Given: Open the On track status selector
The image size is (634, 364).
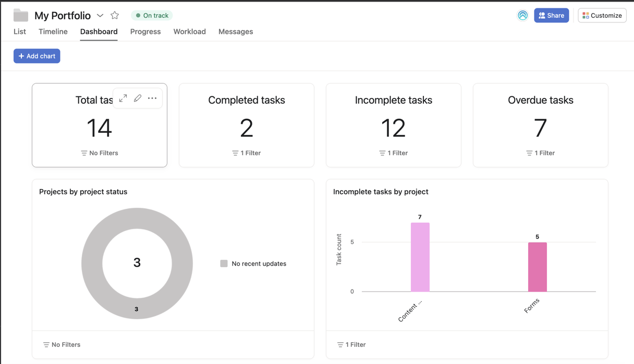Looking at the screenshot, I should 152,15.
